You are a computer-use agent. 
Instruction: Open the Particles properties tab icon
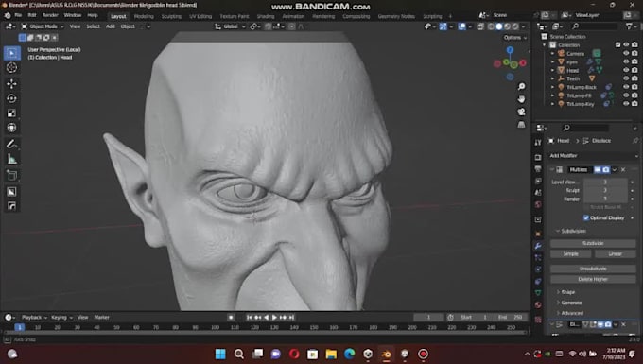(538, 258)
